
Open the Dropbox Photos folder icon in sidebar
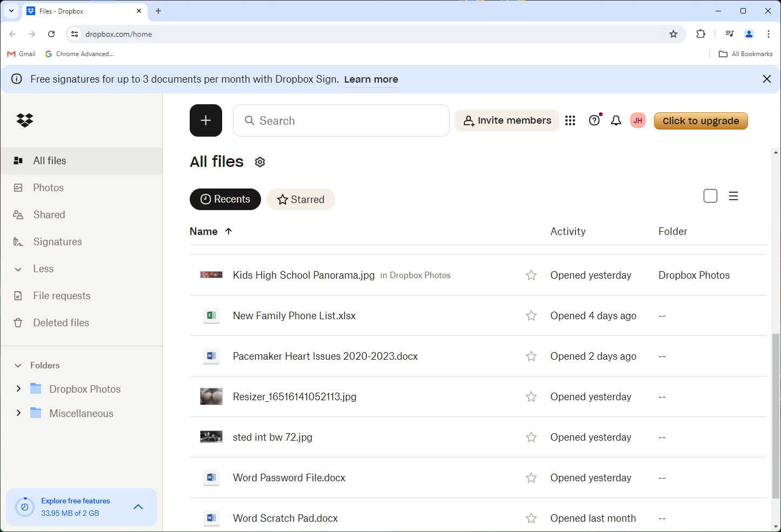pyautogui.click(x=36, y=388)
